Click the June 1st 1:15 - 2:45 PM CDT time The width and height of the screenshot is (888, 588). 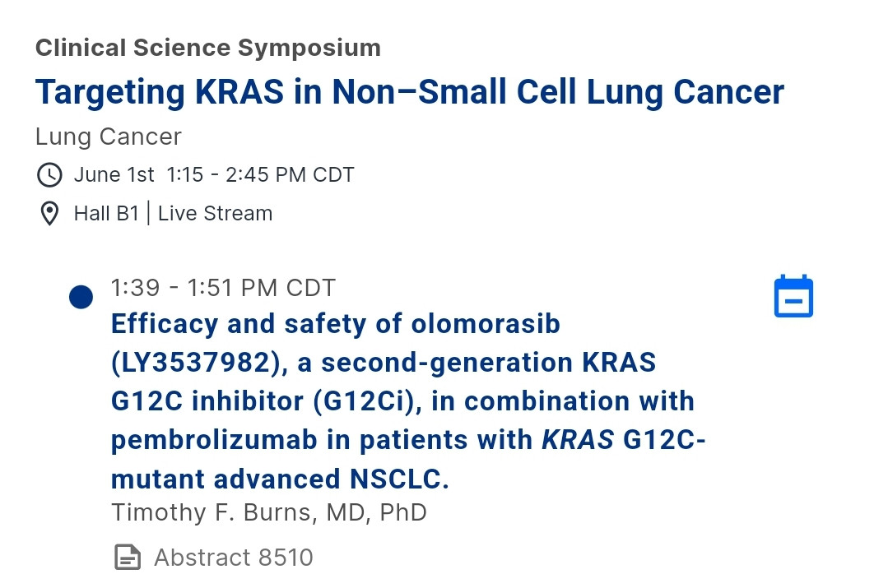tap(214, 175)
